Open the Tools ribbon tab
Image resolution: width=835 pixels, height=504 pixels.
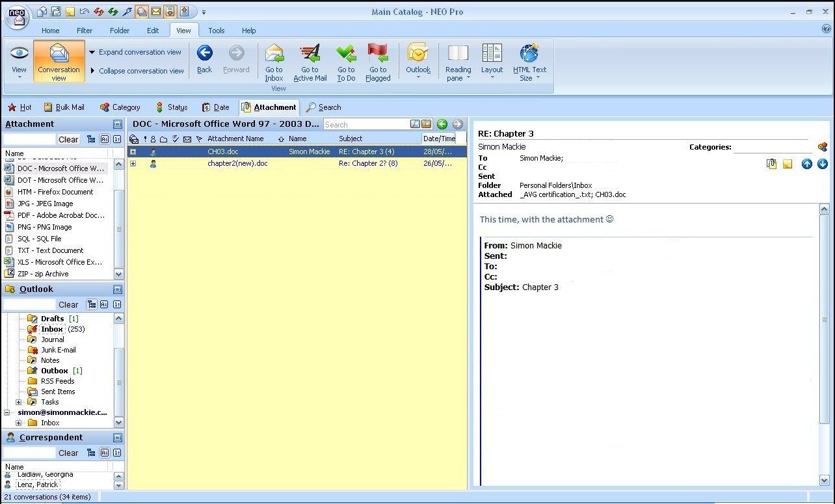pos(217,31)
